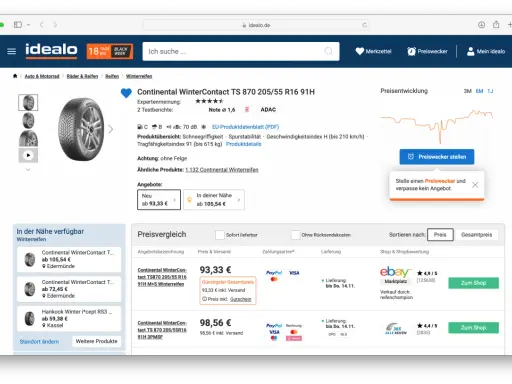
Task: Play the product video thumbnail
Action: coord(28,155)
